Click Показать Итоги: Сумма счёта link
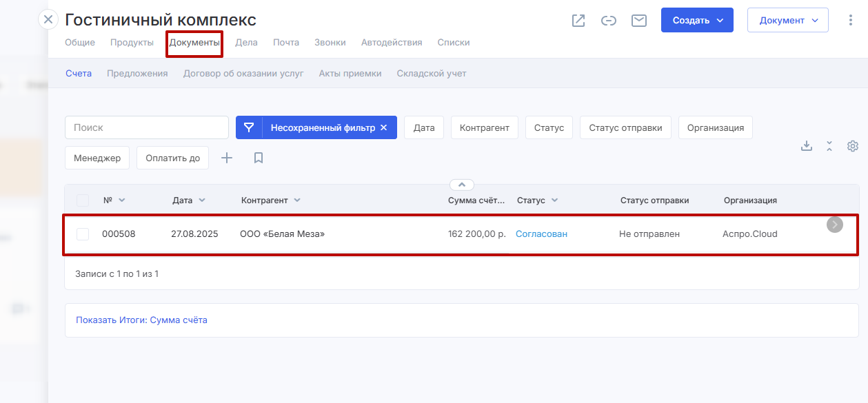The image size is (868, 403). (x=141, y=320)
